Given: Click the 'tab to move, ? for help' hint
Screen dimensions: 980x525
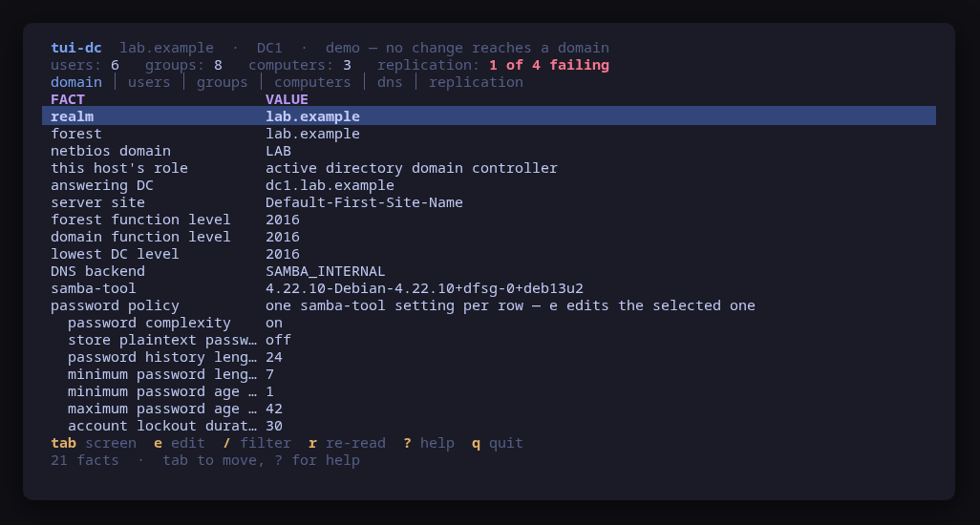Looking at the screenshot, I should tap(262, 460).
